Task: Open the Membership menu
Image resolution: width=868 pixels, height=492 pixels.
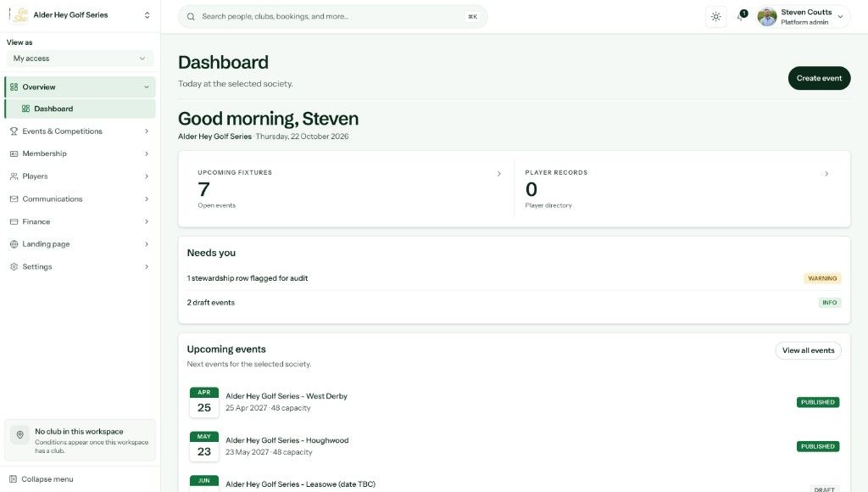Action: pyautogui.click(x=80, y=154)
